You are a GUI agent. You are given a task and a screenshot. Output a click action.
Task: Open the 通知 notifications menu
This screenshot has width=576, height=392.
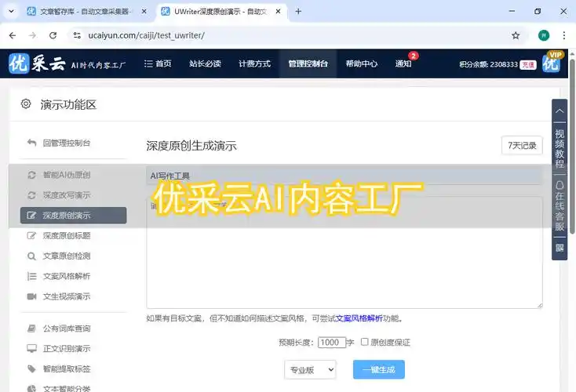(x=403, y=64)
